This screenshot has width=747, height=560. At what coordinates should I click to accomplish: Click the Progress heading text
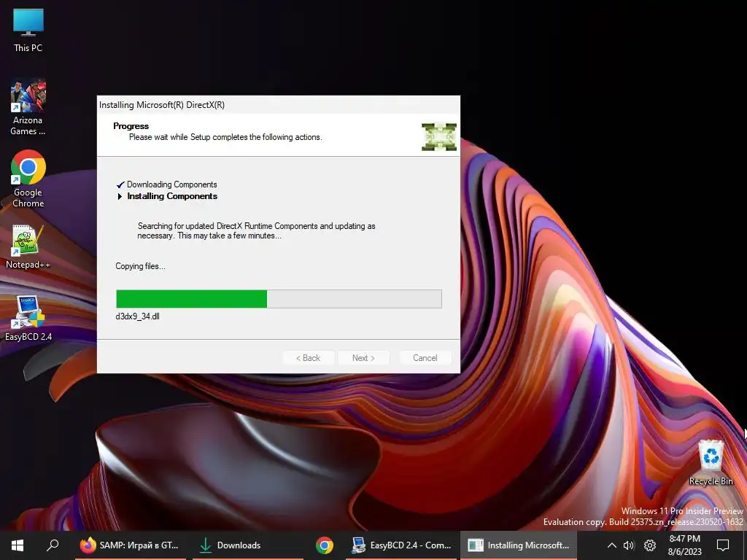[131, 126]
